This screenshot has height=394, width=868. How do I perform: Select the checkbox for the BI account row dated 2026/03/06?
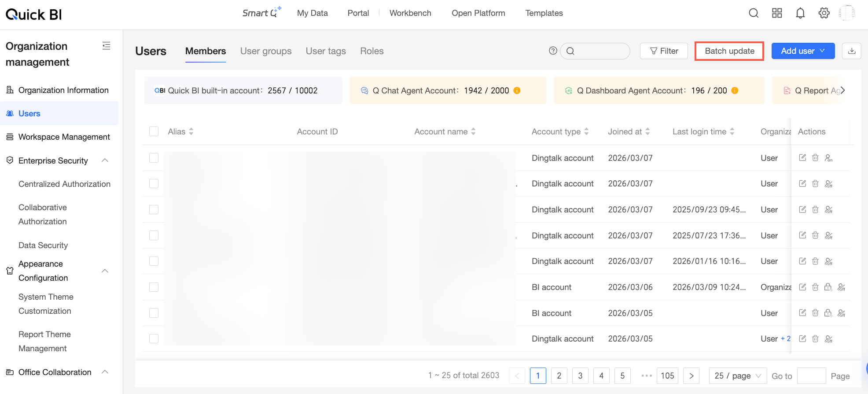154,287
